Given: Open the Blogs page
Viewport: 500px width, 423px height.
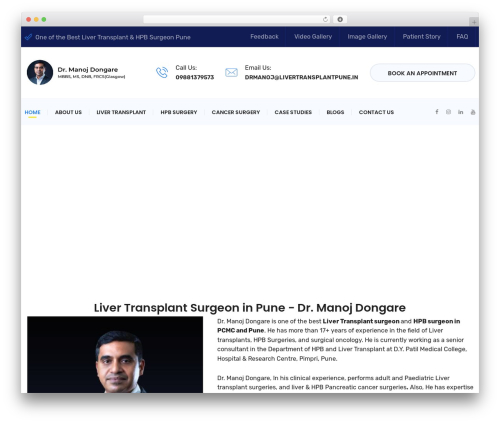Looking at the screenshot, I should [335, 112].
